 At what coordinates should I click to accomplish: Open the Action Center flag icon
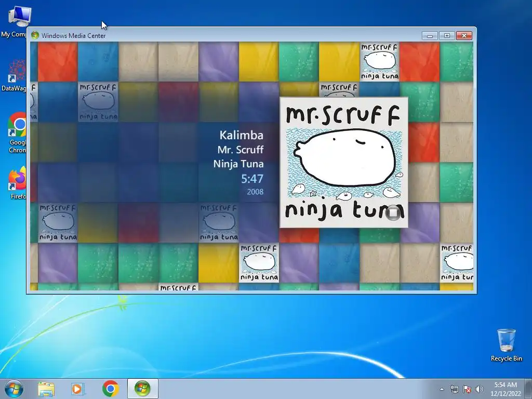coord(467,389)
